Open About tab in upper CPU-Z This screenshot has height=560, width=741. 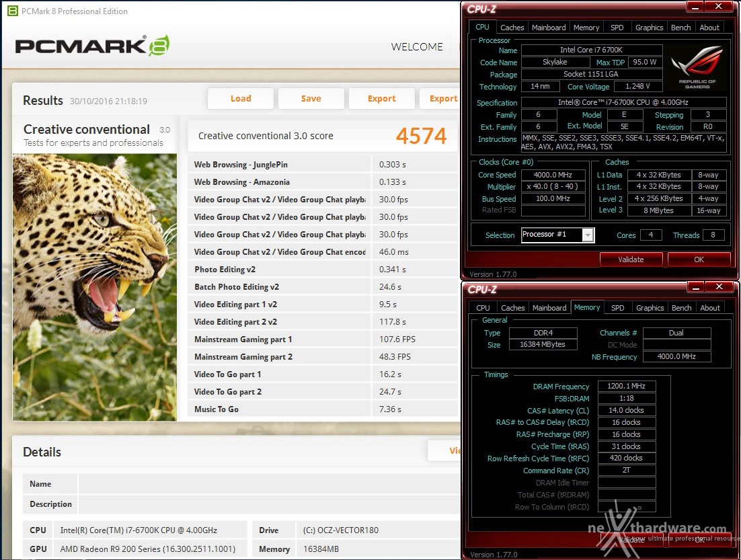pos(709,28)
